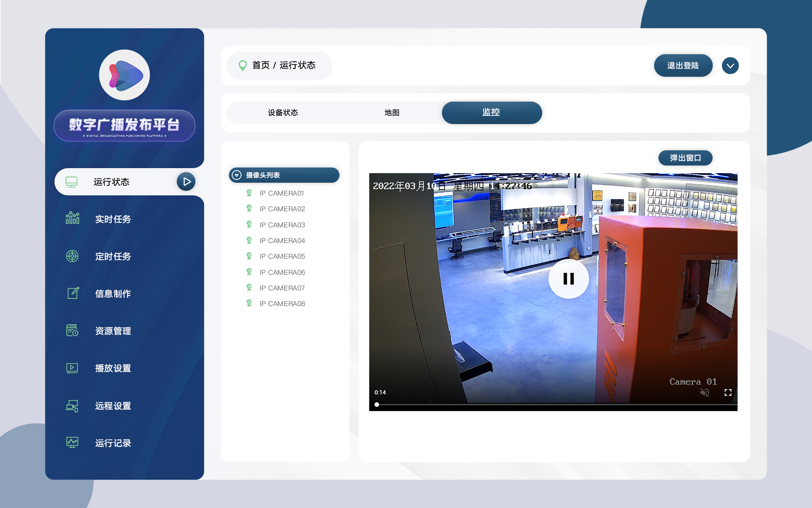
Task: Select the 运行状态 sidebar item
Action: point(126,182)
